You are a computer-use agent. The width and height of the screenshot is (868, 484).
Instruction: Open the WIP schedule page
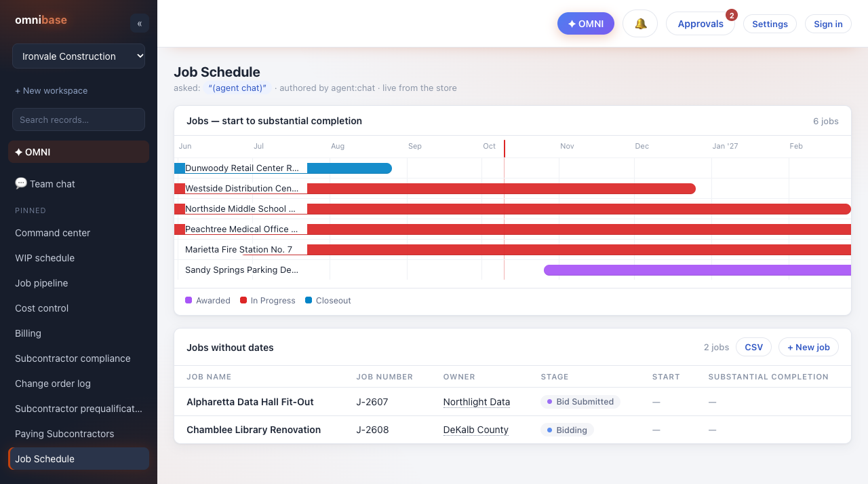pyautogui.click(x=79, y=258)
